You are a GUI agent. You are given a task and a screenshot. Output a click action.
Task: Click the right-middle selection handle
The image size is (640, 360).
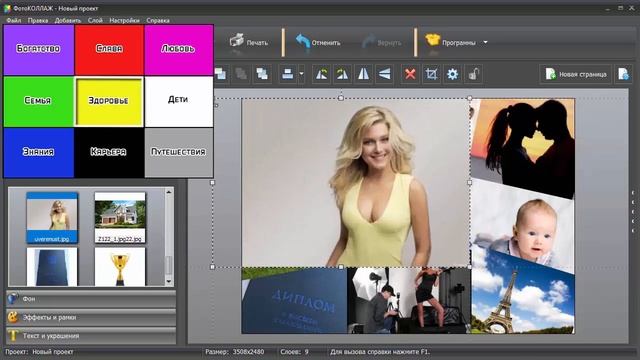(x=470, y=182)
